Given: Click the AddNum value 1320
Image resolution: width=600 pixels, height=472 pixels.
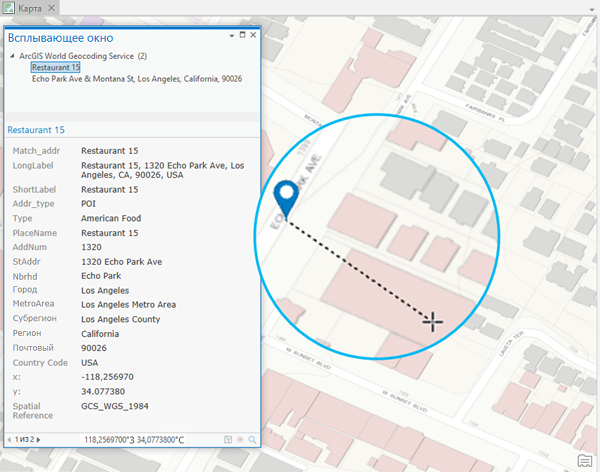Looking at the screenshot, I should pos(91,247).
